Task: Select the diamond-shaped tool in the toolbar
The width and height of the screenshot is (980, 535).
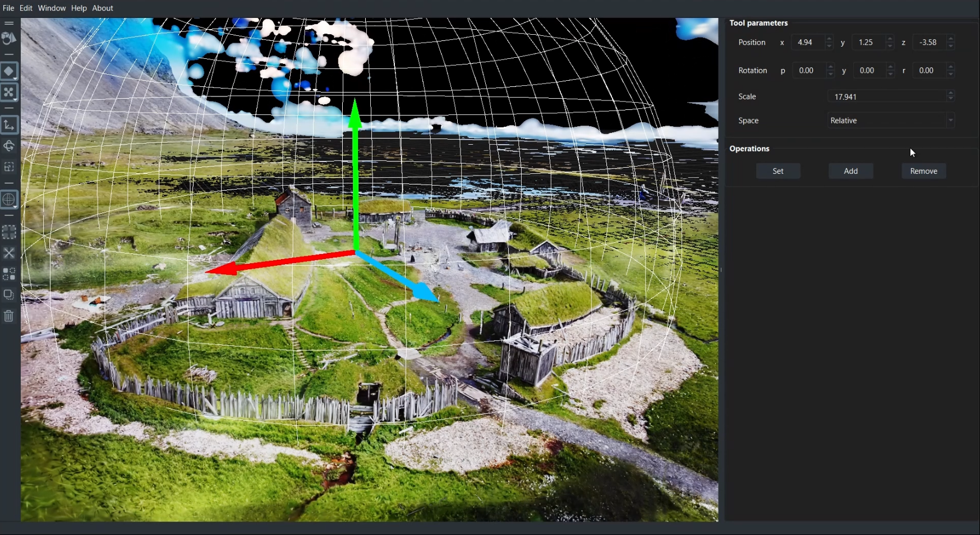Action: pyautogui.click(x=9, y=71)
